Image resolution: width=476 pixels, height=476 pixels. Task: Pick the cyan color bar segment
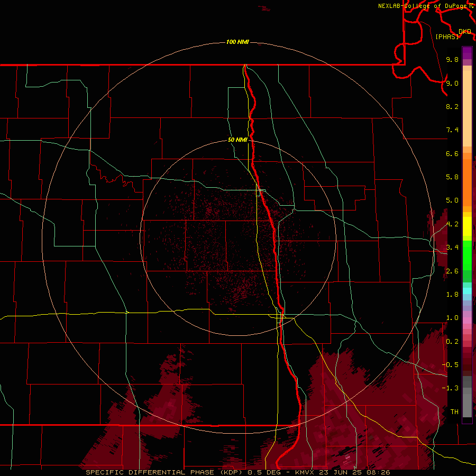[x=467, y=291]
